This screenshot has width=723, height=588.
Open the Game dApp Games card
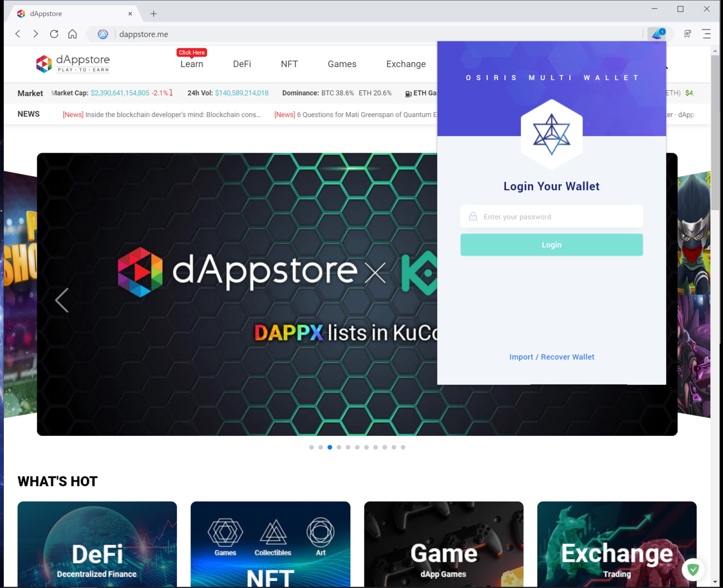click(x=444, y=544)
